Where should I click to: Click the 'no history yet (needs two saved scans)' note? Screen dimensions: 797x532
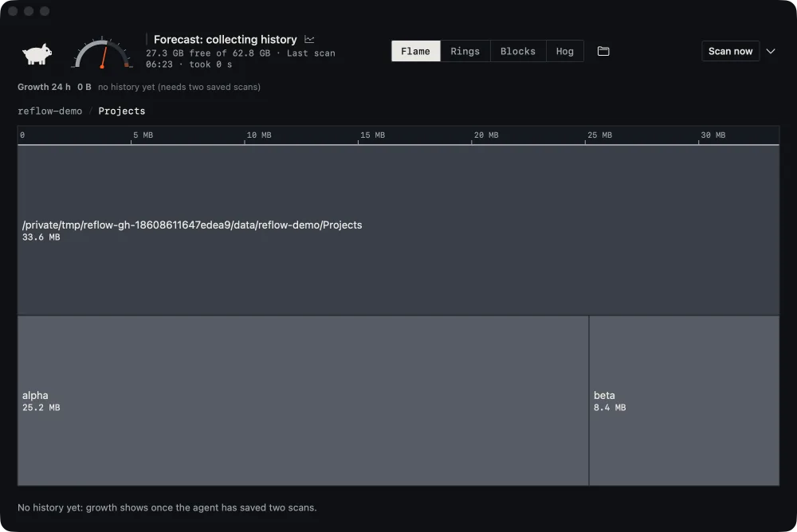[179, 87]
